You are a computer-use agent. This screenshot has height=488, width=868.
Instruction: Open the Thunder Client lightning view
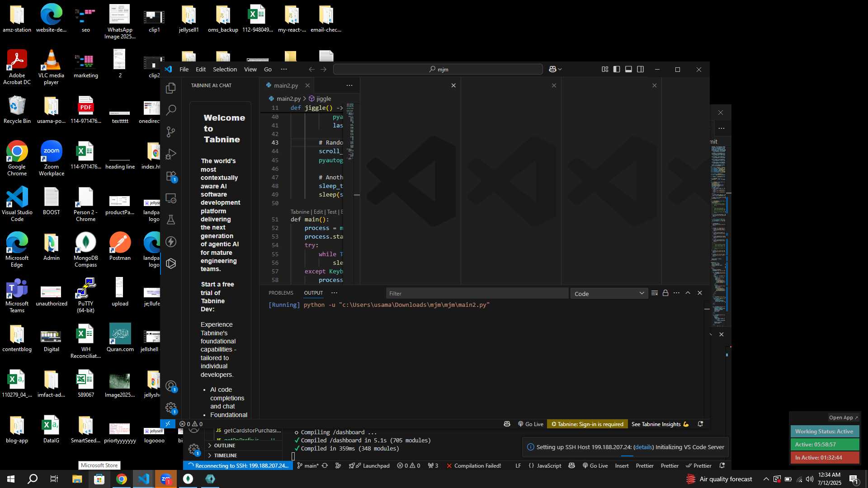(x=171, y=242)
